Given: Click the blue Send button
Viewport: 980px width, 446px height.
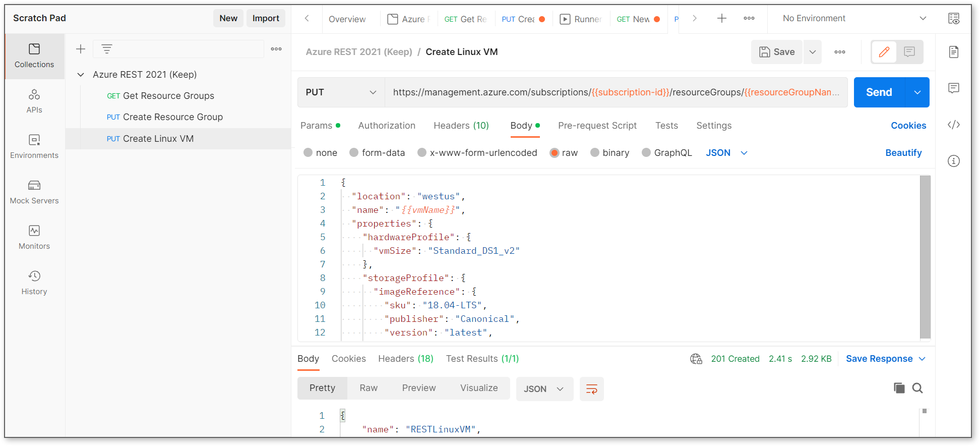Looking at the screenshot, I should click(x=880, y=92).
